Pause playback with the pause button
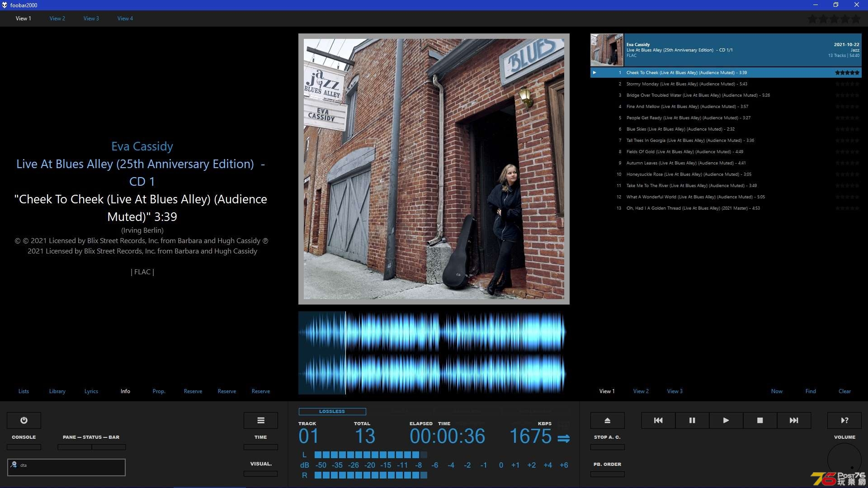The width and height of the screenshot is (868, 488). point(692,420)
